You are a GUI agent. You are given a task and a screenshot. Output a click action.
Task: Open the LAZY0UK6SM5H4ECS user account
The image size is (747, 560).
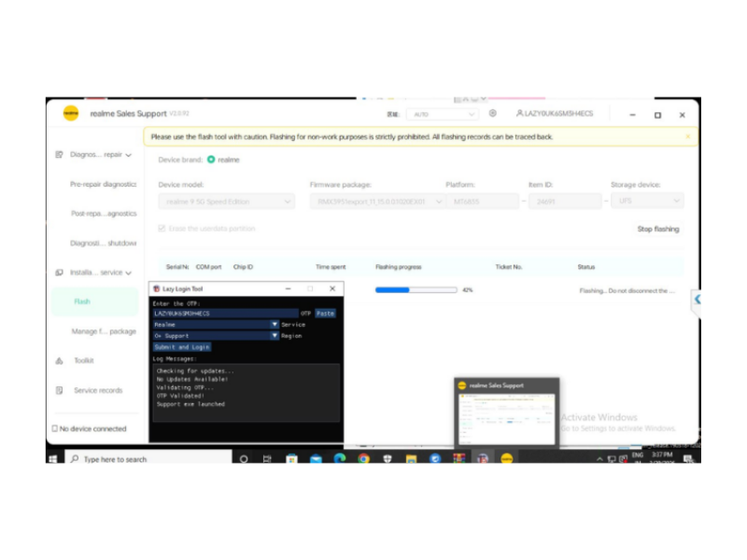coord(555,113)
